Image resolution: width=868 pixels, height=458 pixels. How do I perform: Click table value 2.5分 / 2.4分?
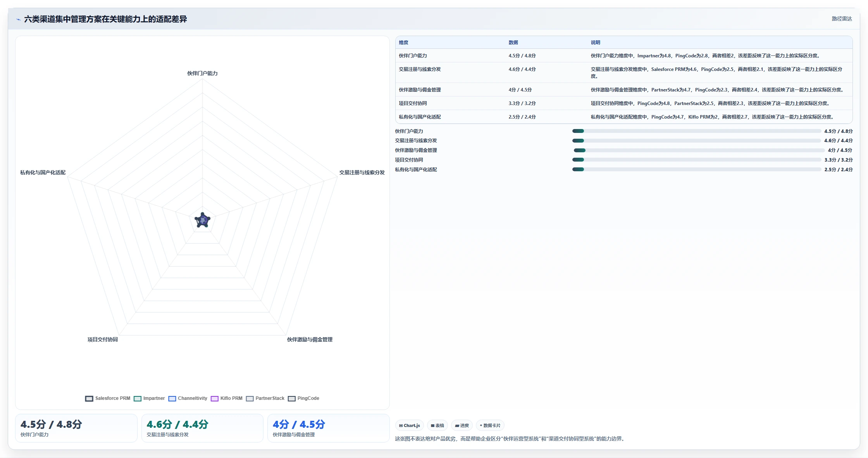coord(522,117)
